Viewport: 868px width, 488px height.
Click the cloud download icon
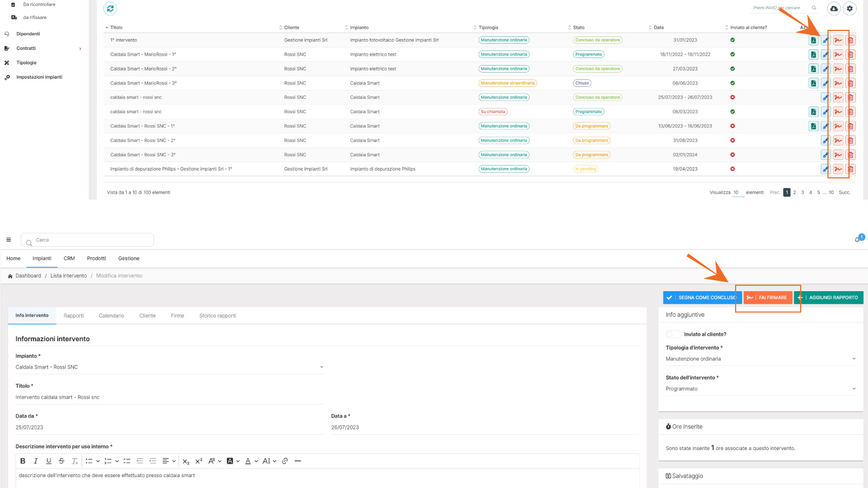(834, 8)
